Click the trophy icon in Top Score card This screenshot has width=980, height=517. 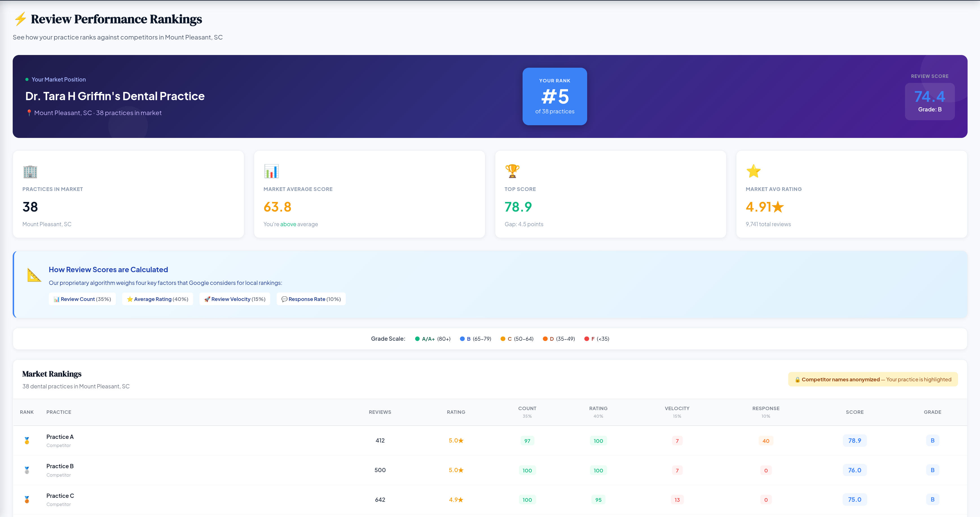pos(512,171)
